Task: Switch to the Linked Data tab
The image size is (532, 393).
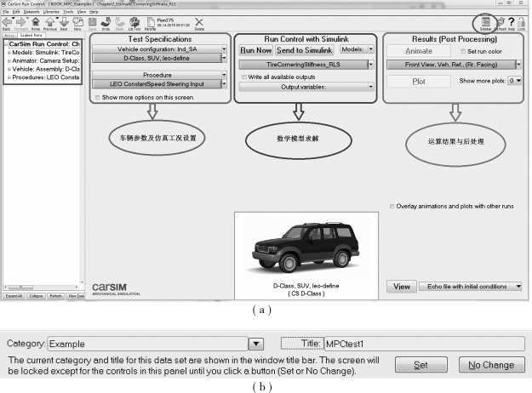Action: tap(31, 35)
